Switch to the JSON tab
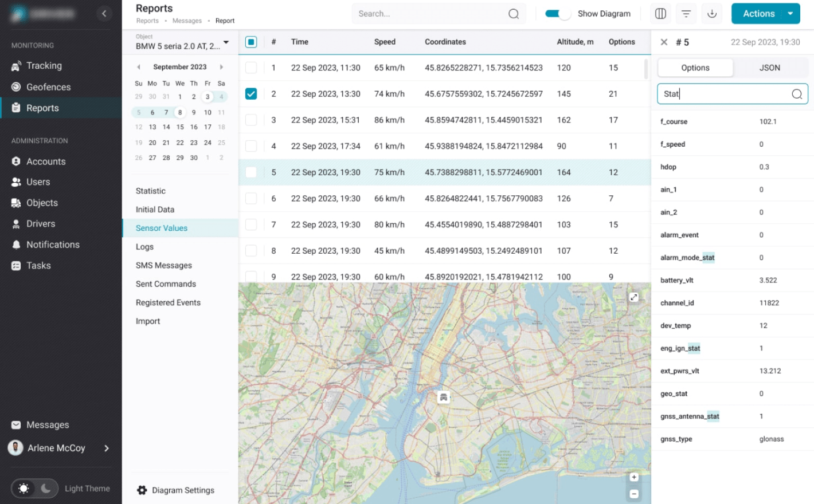The width and height of the screenshot is (814, 504). [x=769, y=67]
